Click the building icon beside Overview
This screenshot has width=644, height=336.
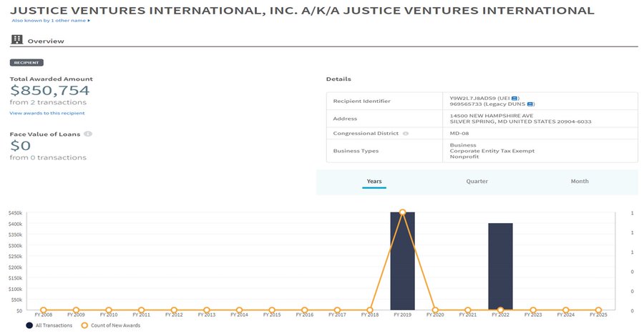click(x=17, y=40)
